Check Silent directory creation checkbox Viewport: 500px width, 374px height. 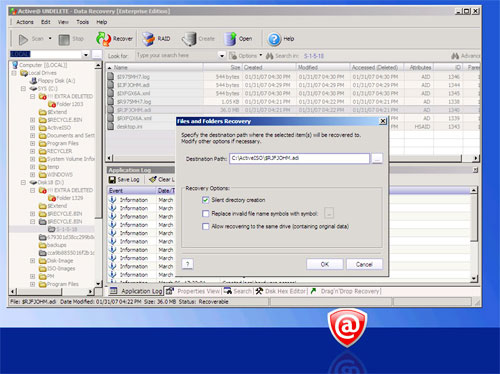pyautogui.click(x=205, y=200)
